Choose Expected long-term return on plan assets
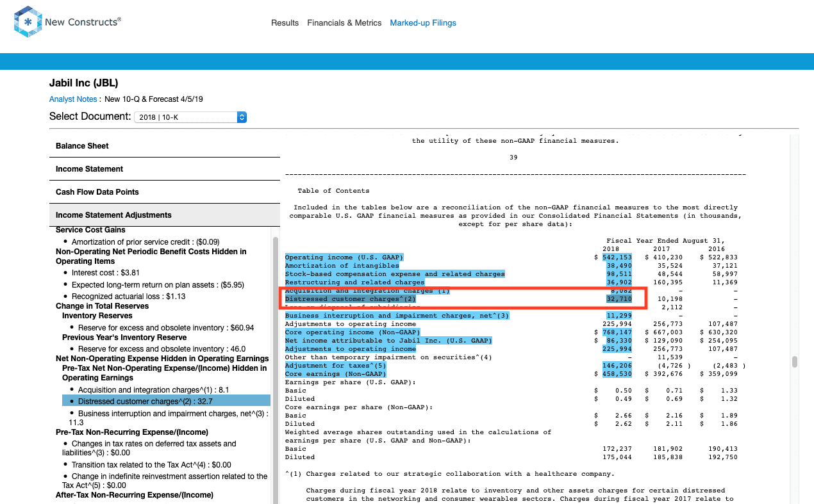 158,285
